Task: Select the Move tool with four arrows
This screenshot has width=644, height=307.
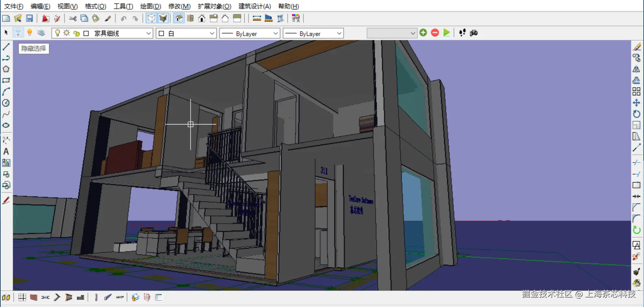Action: [x=636, y=103]
